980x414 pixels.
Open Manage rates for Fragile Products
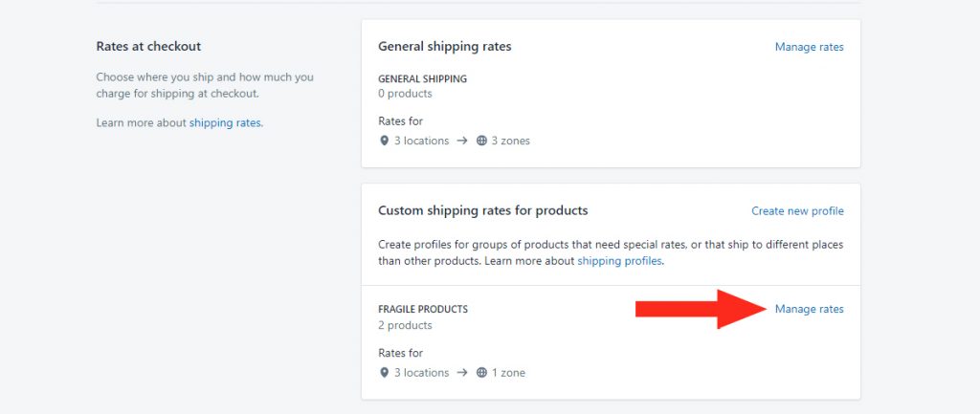[809, 309]
